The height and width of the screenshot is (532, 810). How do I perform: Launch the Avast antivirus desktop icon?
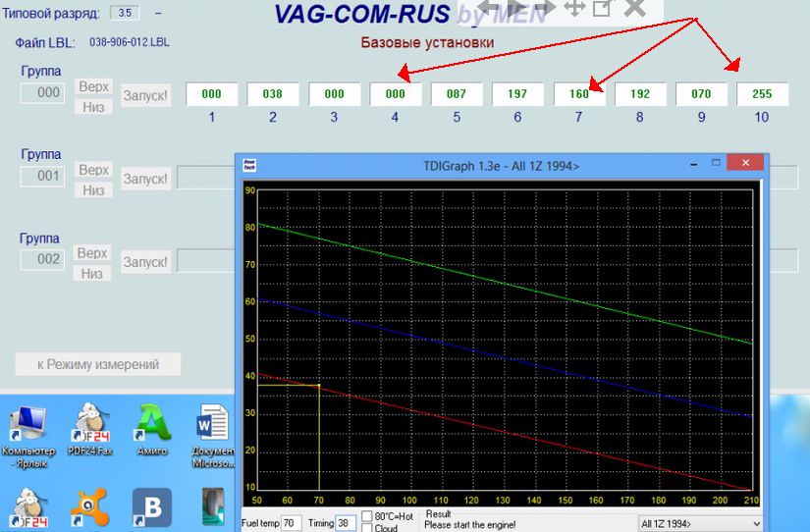coord(90,507)
